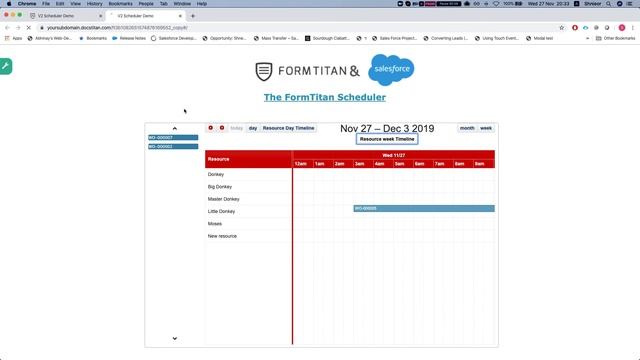
Task: Open Sourdough Ciabatt bookmark
Action: (327, 38)
